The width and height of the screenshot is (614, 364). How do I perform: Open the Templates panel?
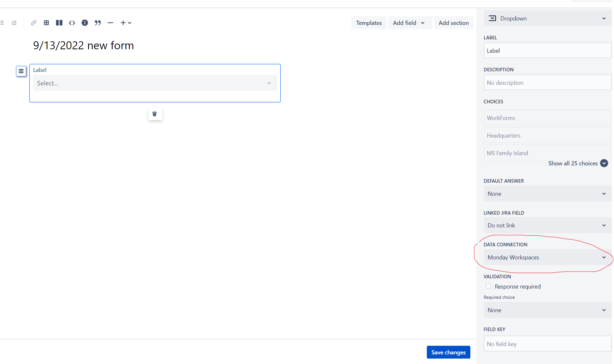369,23
